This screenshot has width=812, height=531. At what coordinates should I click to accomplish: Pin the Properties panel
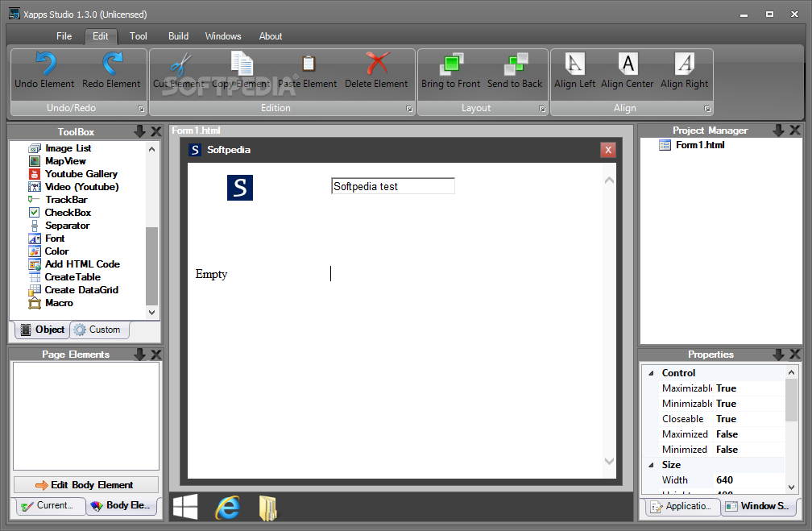coord(778,355)
